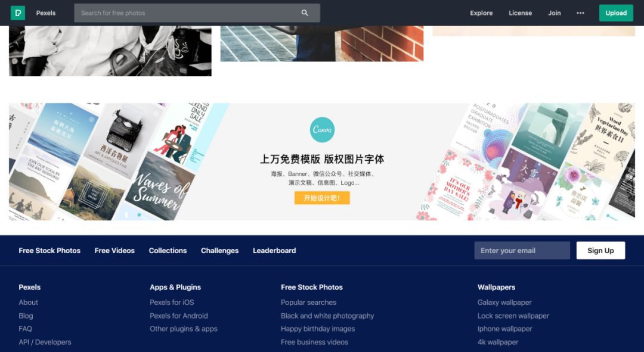This screenshot has height=352, width=644.
Task: Open Free Videos in footer navigation
Action: coord(114,251)
